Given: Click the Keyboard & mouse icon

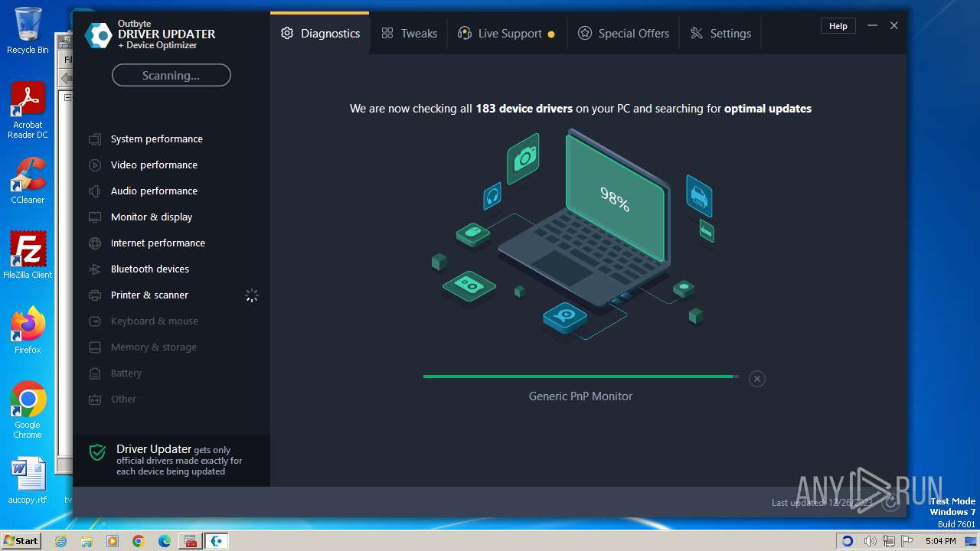Looking at the screenshot, I should (x=95, y=321).
